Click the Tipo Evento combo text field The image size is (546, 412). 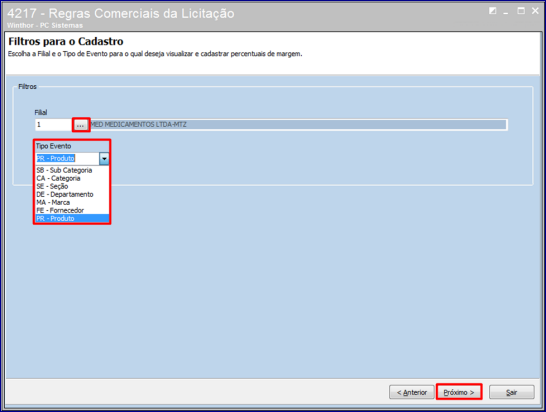tap(68, 158)
